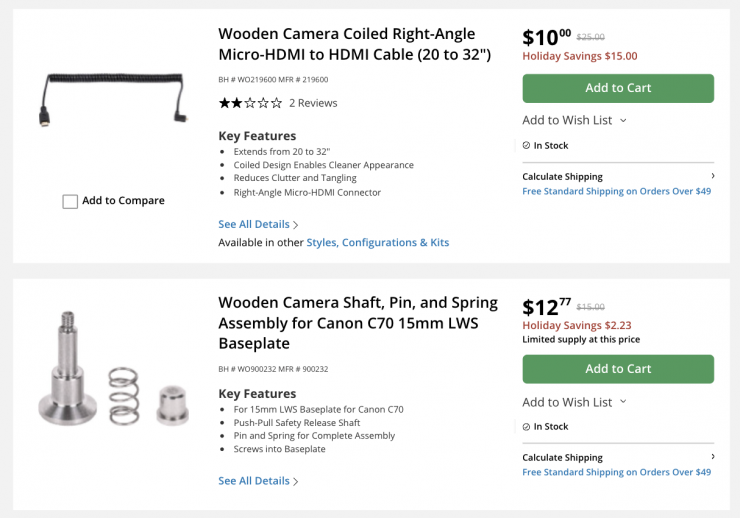
Task: Click In Stock checkmark icon for Shaft assembly
Action: (526, 427)
